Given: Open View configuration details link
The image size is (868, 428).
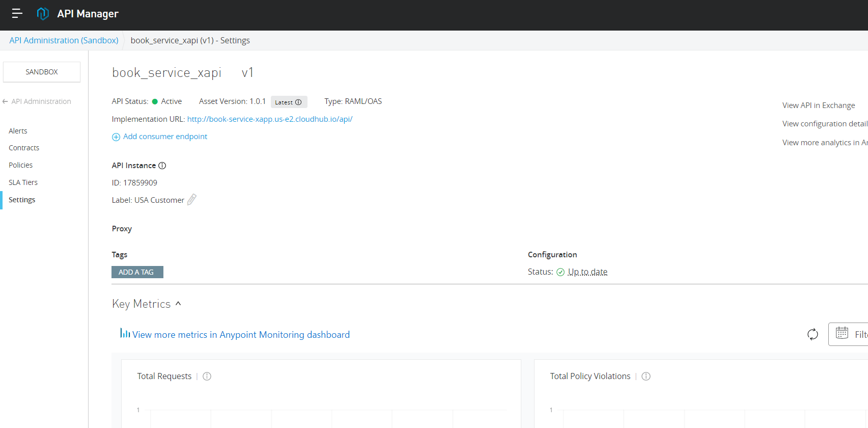Looking at the screenshot, I should tap(825, 124).
